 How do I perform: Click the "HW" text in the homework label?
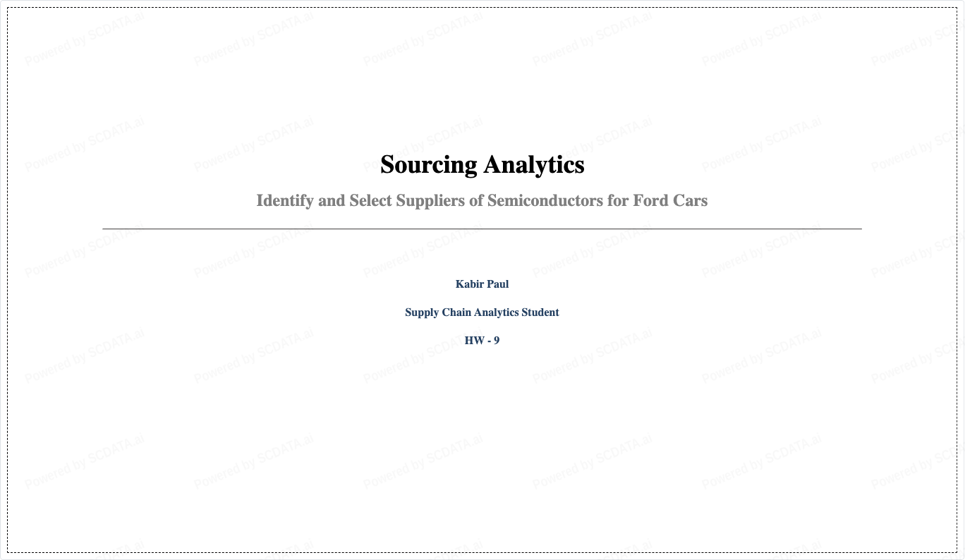coord(474,341)
